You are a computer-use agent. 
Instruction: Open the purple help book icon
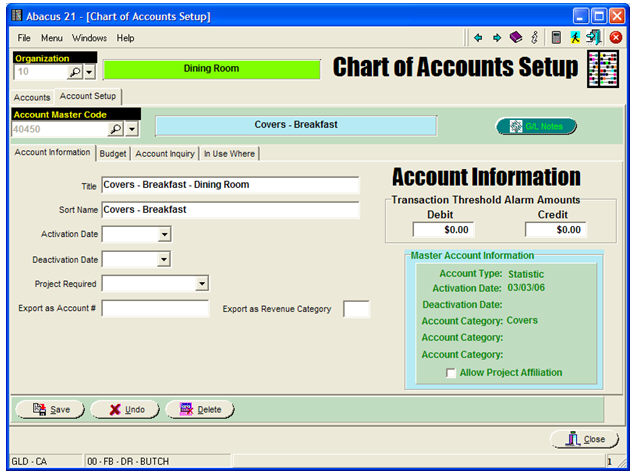pos(516,38)
